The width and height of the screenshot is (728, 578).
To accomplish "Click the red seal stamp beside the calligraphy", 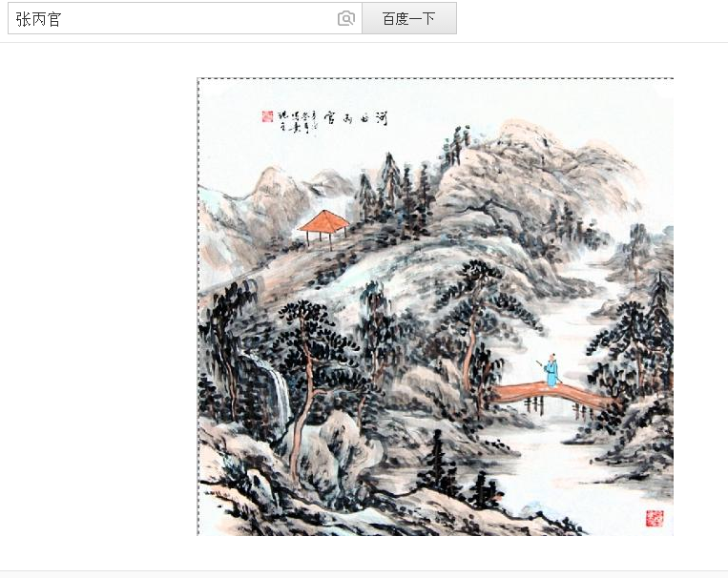I will pos(267,116).
